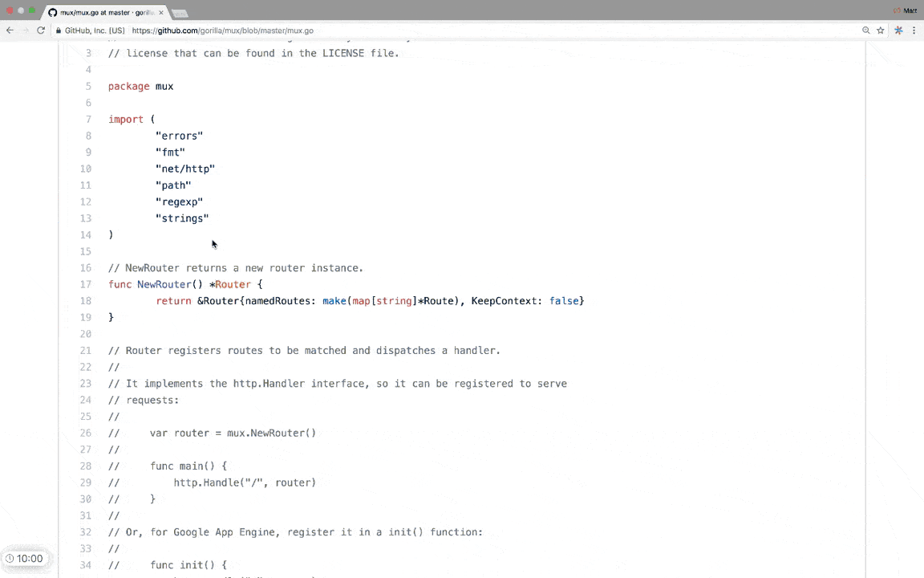Click line number 5 next to package mux
This screenshot has width=924, height=578.
[88, 86]
